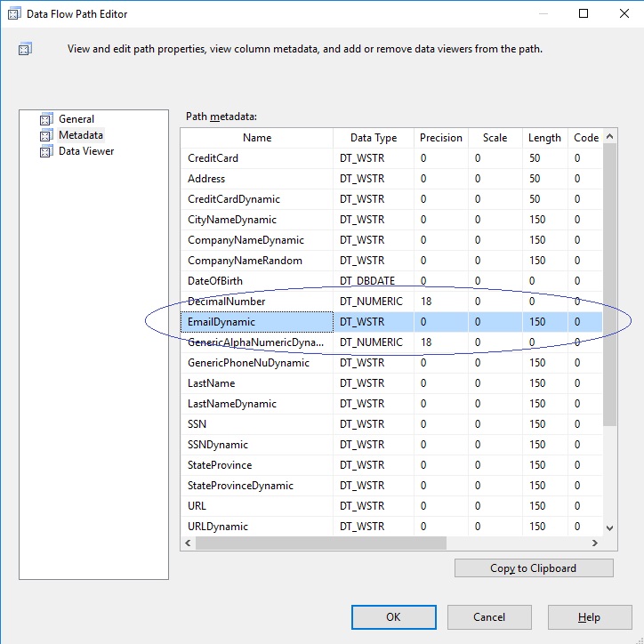Select the StateProvinceDynamic row
Image resolution: width=644 pixels, height=644 pixels.
(x=391, y=486)
